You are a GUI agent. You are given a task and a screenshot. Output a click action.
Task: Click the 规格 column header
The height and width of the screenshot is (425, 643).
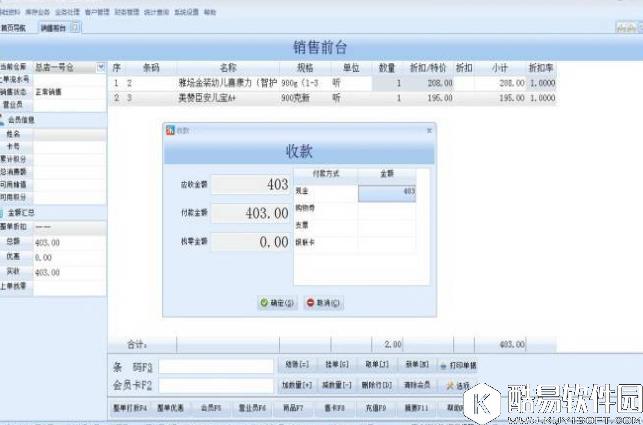pos(305,68)
